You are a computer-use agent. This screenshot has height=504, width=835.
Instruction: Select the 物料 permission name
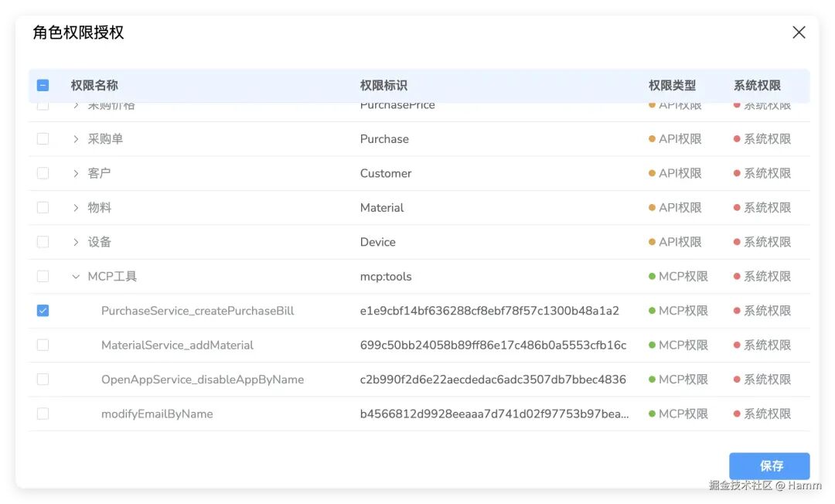(100, 208)
